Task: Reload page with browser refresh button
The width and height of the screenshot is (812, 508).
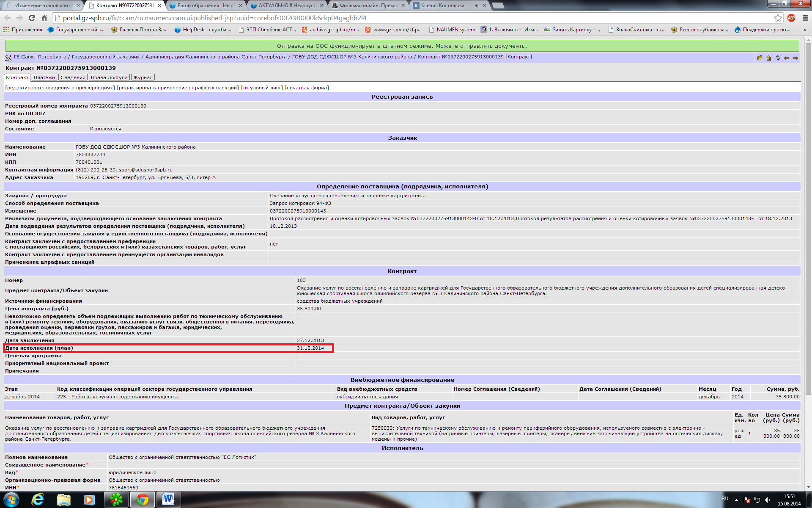Action: click(32, 18)
